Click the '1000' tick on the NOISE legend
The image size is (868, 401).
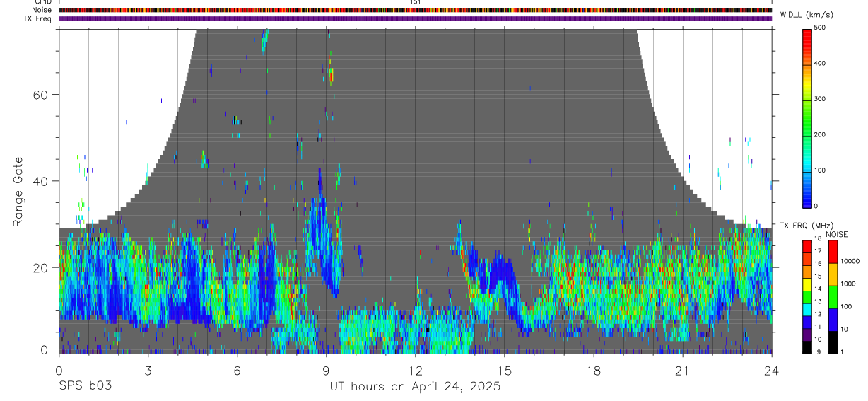pyautogui.click(x=848, y=284)
